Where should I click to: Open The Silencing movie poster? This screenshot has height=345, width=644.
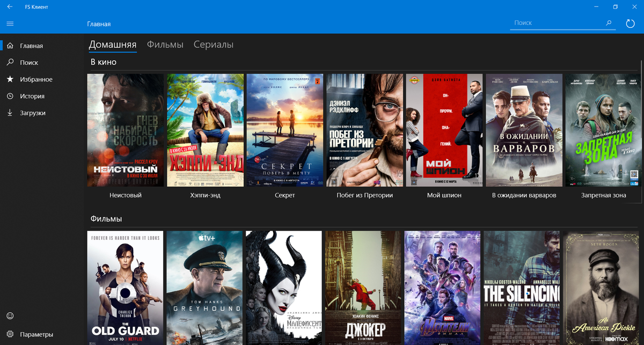522,288
